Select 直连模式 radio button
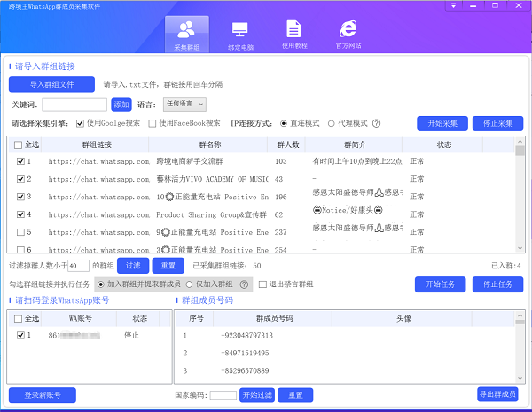This screenshot has width=532, height=412. point(284,123)
